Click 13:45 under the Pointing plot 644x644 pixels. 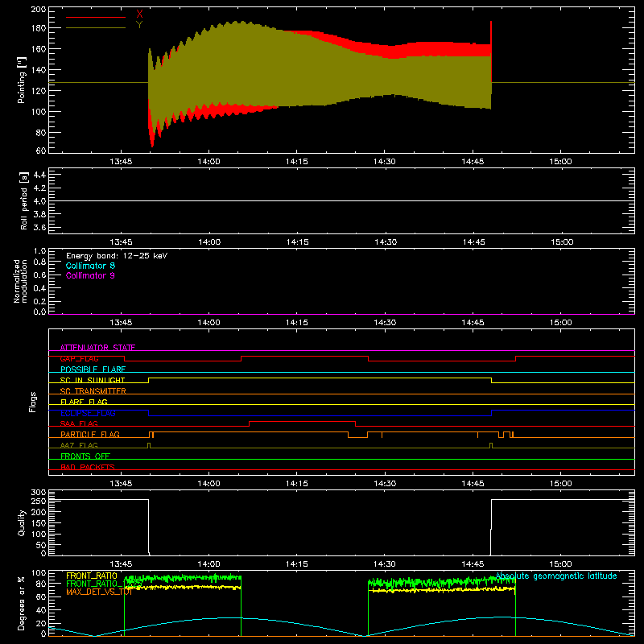click(x=121, y=162)
